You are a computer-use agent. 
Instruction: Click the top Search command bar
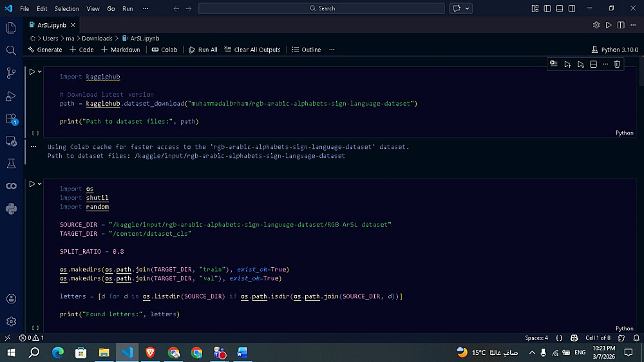[321, 8]
